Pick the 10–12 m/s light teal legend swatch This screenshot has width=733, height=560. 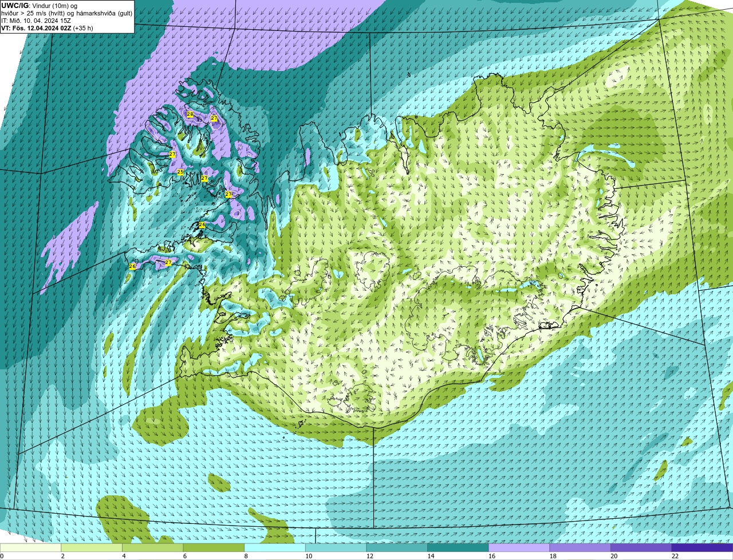tap(336, 547)
